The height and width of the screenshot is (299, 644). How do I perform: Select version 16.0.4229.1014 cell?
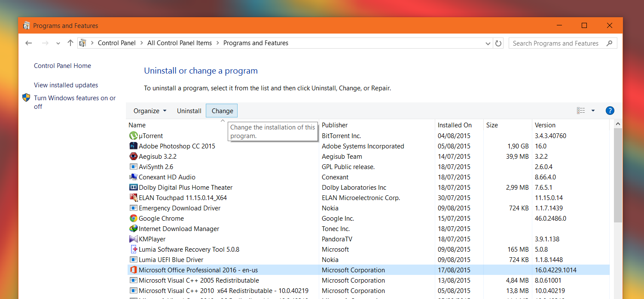(555, 270)
